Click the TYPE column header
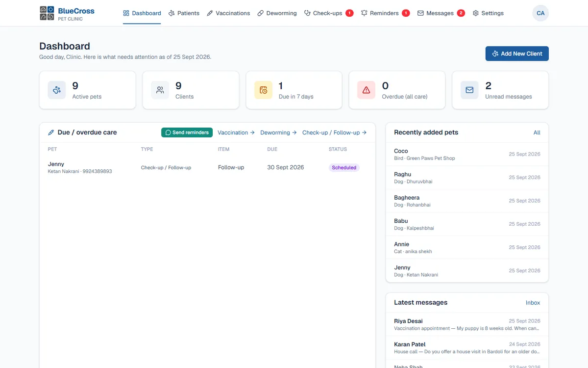588x368 pixels. (147, 149)
